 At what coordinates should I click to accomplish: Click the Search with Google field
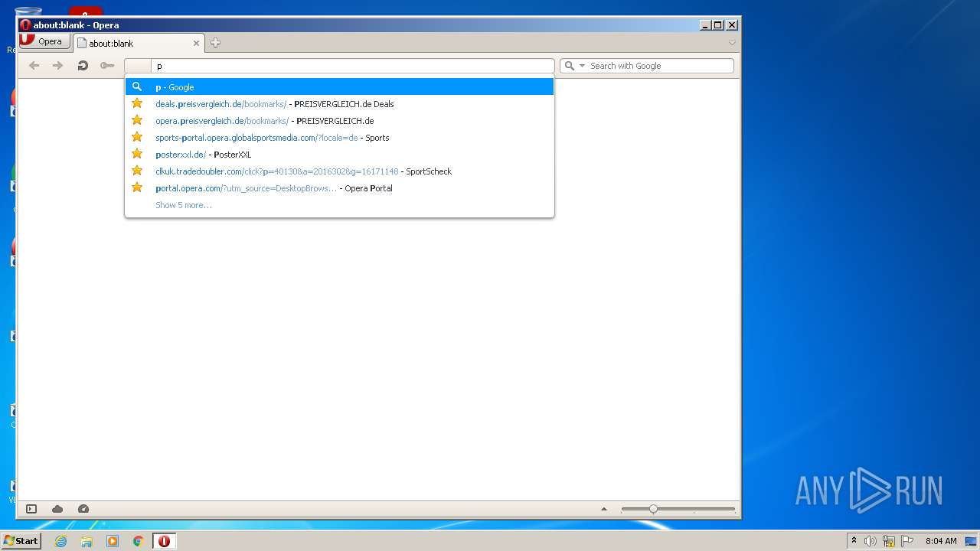(659, 66)
